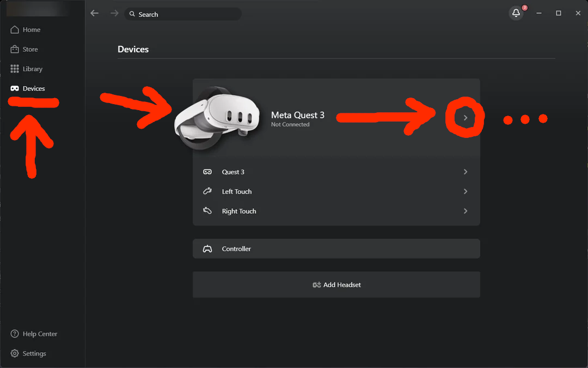The image size is (588, 368).
Task: Expand Meta Quest 3 device details chevron
Action: (x=465, y=118)
